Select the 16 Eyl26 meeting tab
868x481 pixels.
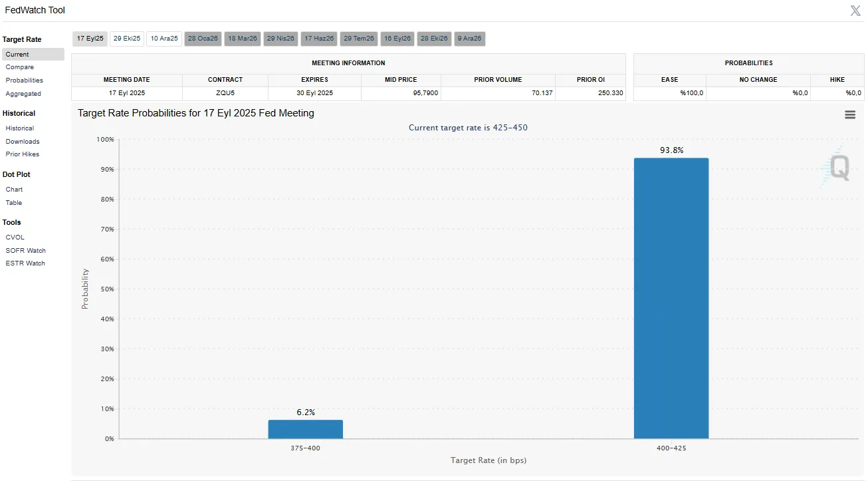[x=397, y=39]
